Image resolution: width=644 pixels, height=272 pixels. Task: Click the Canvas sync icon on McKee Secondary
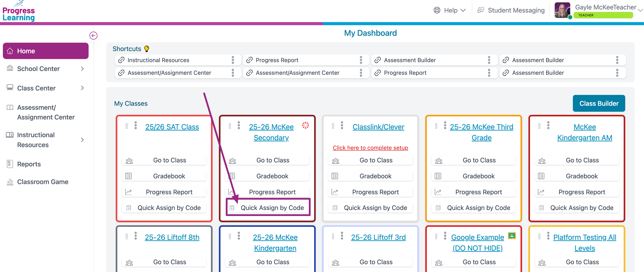[305, 125]
